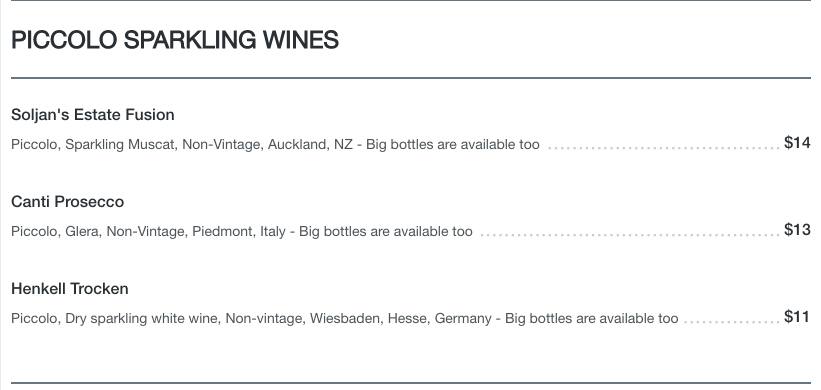Click the word SPARKLING in heading
This screenshot has height=390, width=821.
[190, 40]
